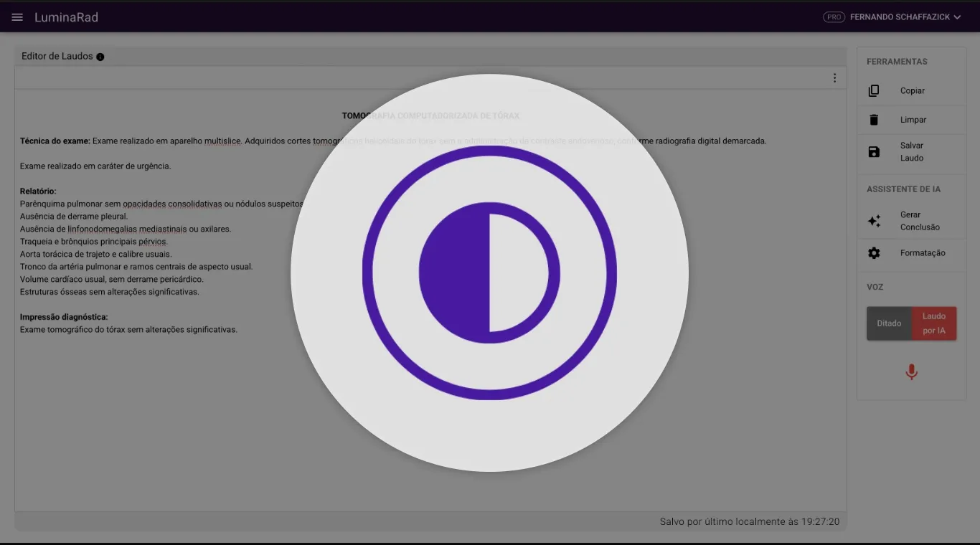The width and height of the screenshot is (980, 545).
Task: Click the 'Traqueia e brônquios principais pérvios.' line
Action: click(94, 242)
